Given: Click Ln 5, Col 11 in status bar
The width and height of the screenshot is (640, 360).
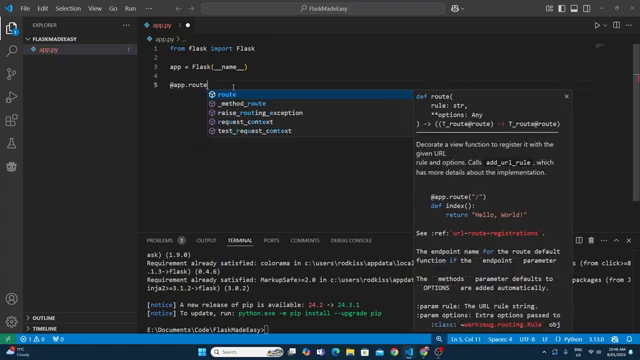Looking at the screenshot, I should coord(466,339).
